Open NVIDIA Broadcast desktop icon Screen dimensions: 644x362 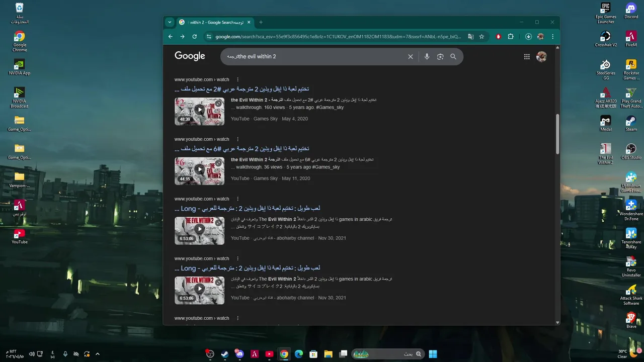[19, 98]
